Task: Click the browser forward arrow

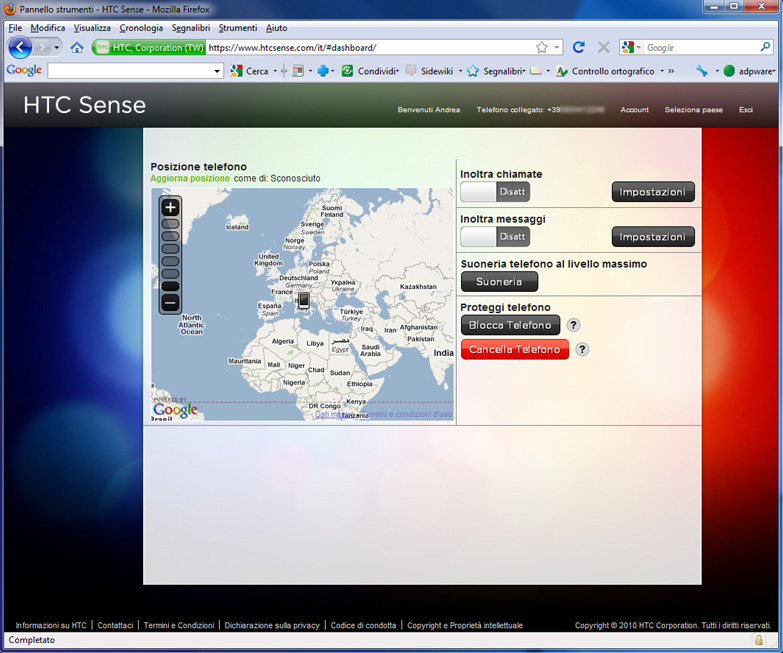Action: tap(43, 48)
